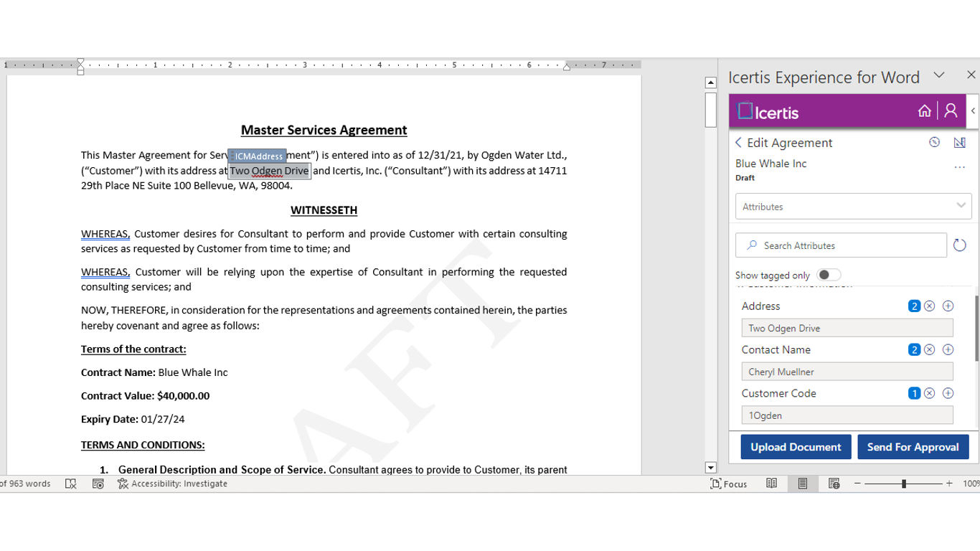Click Terms of the contract: heading
The height and width of the screenshot is (551, 980).
[x=133, y=349]
